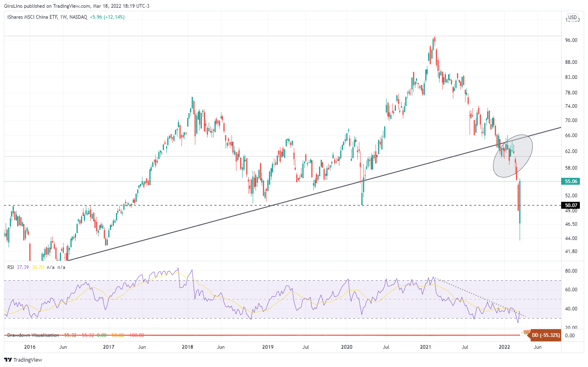
Task: Click the Jul label between 2019 and 2020
Action: (306, 347)
